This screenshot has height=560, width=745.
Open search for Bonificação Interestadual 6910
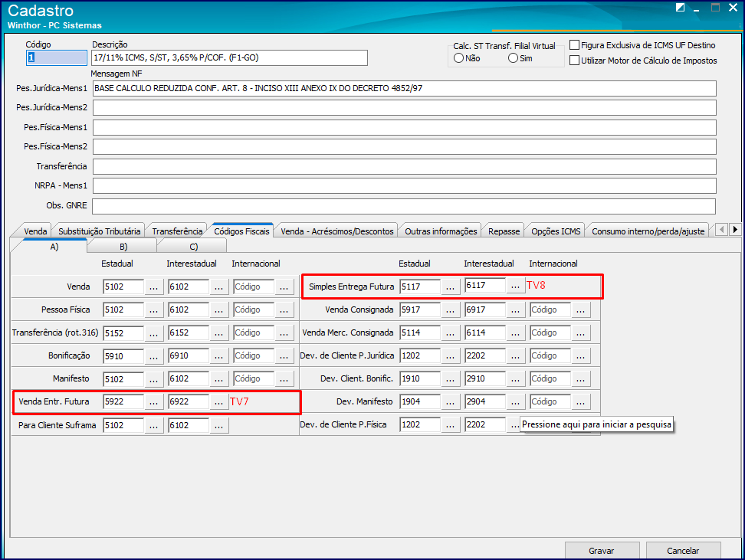(x=218, y=355)
